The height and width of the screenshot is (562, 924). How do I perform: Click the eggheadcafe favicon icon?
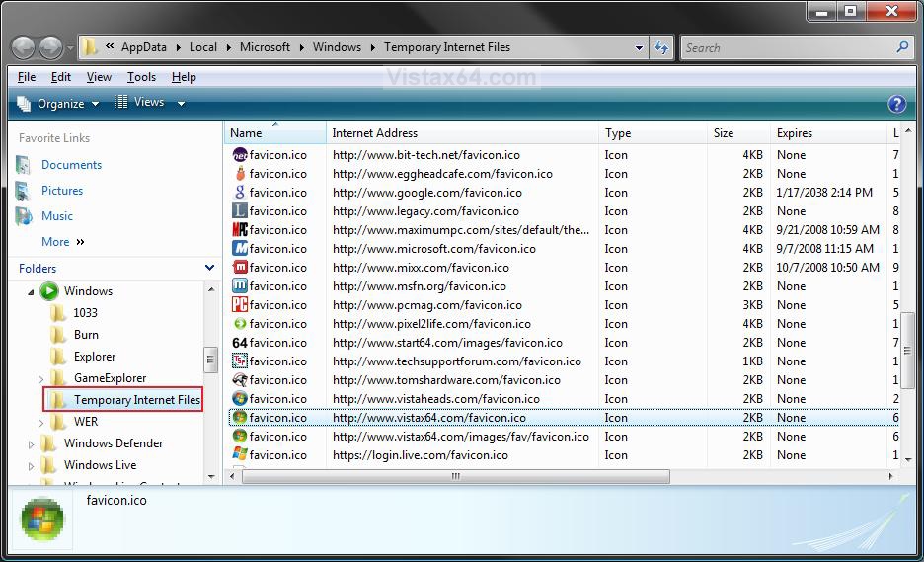(240, 174)
